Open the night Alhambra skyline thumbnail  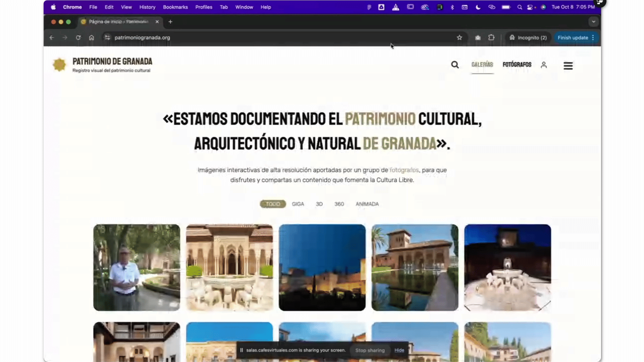(x=322, y=267)
